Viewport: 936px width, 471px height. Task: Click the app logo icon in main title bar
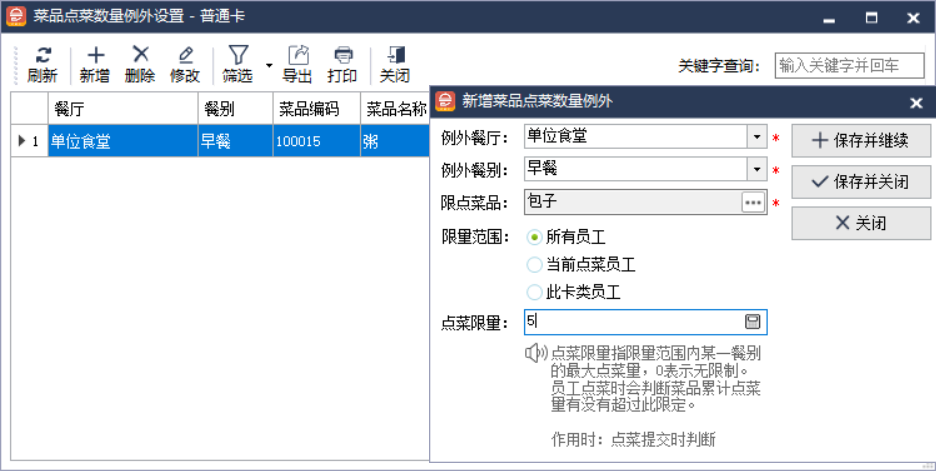click(16, 16)
